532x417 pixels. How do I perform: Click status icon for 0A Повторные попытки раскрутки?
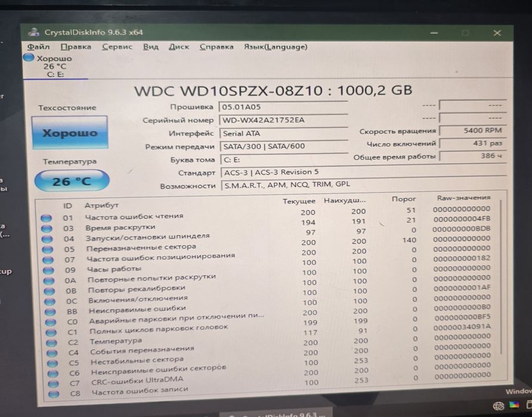point(49,281)
